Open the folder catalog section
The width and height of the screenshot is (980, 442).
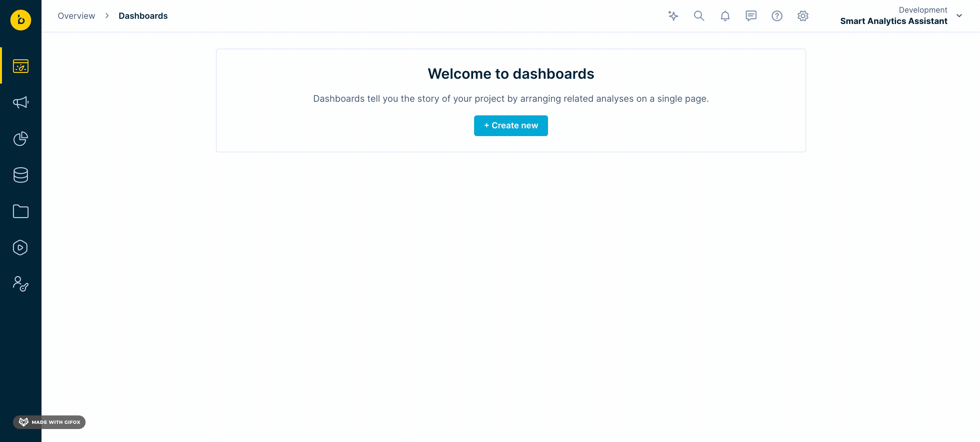[20, 211]
